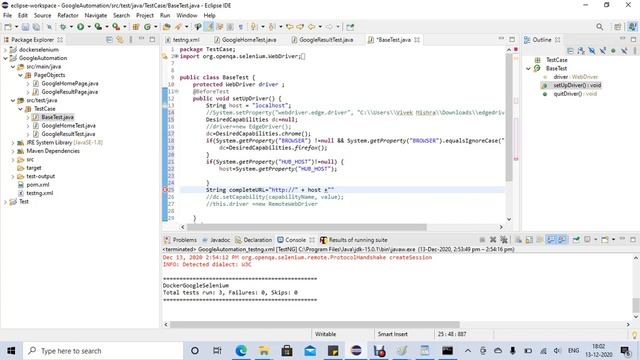Toggle Show Console on standard error change
Viewport: 640px width, 360px height.
[x=562, y=240]
